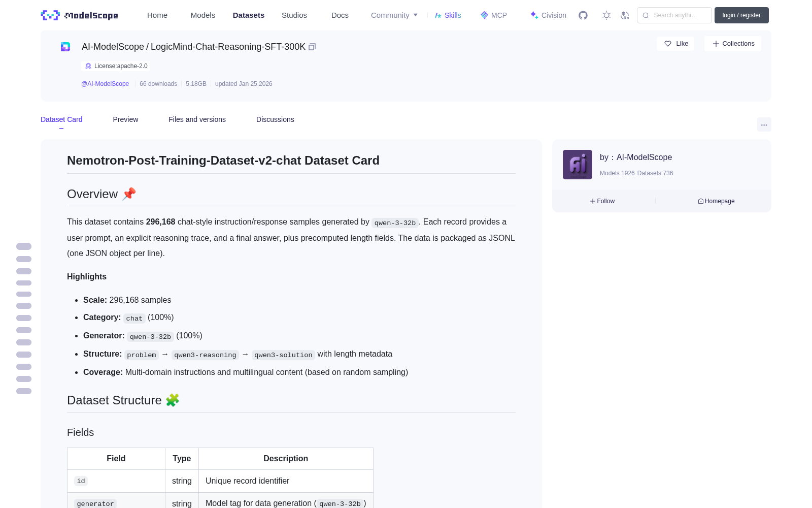Open MCP in the top navigation
This screenshot has height=508, width=812.
494,15
